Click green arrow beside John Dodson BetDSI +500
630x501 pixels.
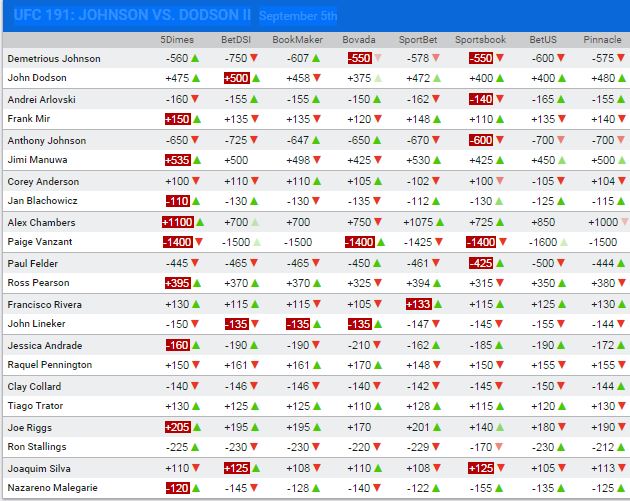256,78
